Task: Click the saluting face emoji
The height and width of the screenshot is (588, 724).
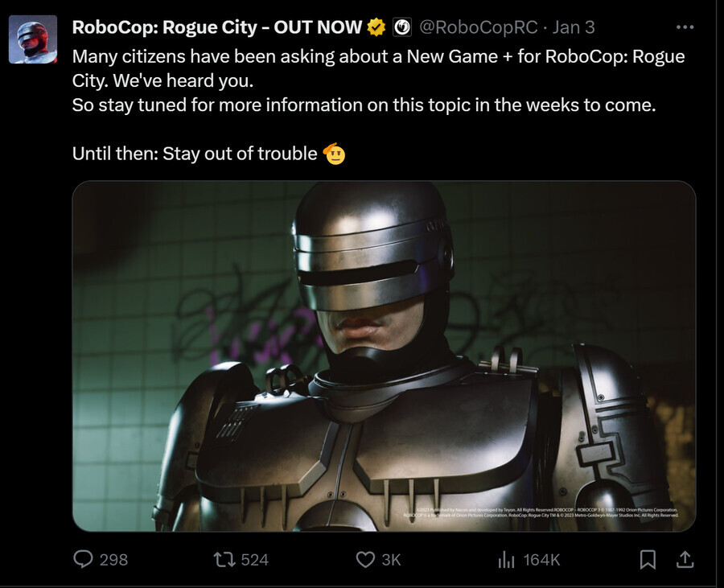Action: pyautogui.click(x=335, y=154)
